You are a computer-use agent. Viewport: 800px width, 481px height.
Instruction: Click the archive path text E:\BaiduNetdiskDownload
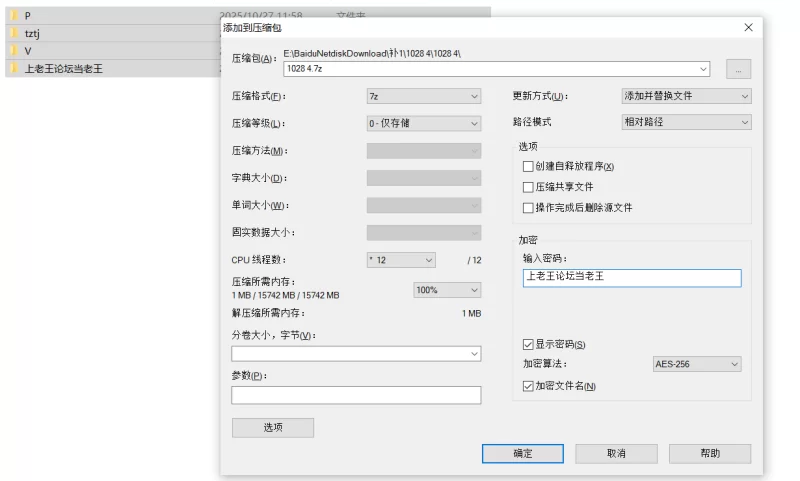tap(372, 53)
